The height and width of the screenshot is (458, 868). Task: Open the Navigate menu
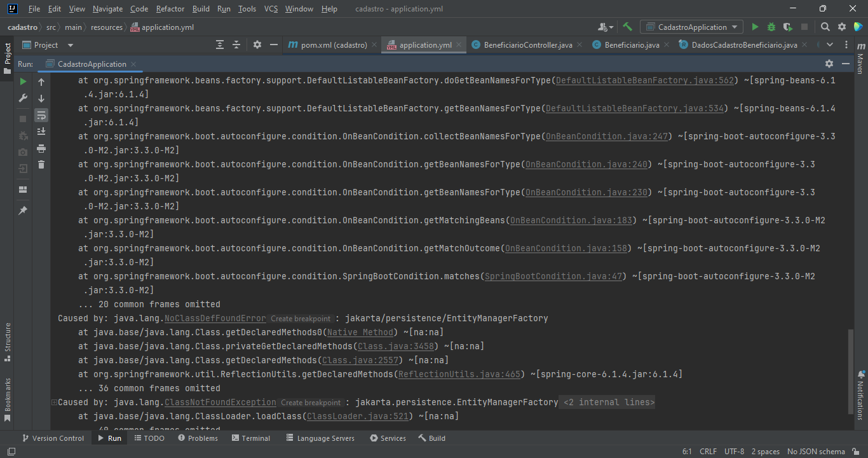click(107, 9)
